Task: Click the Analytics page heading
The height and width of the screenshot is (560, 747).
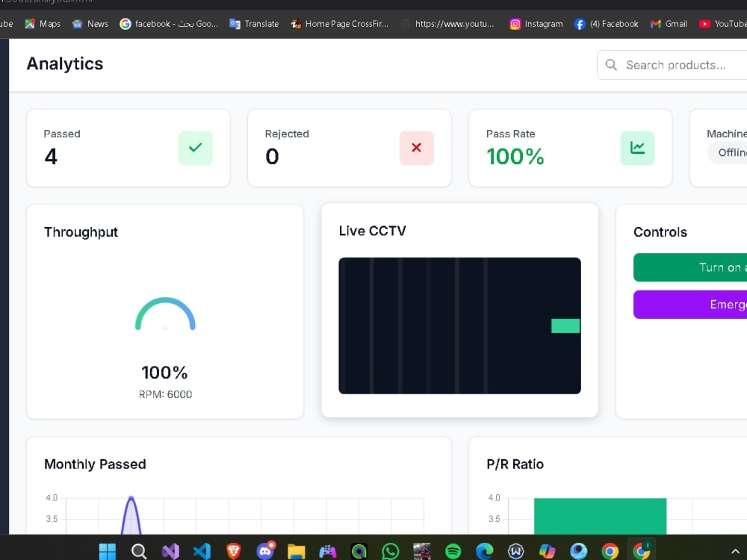Action: click(65, 63)
